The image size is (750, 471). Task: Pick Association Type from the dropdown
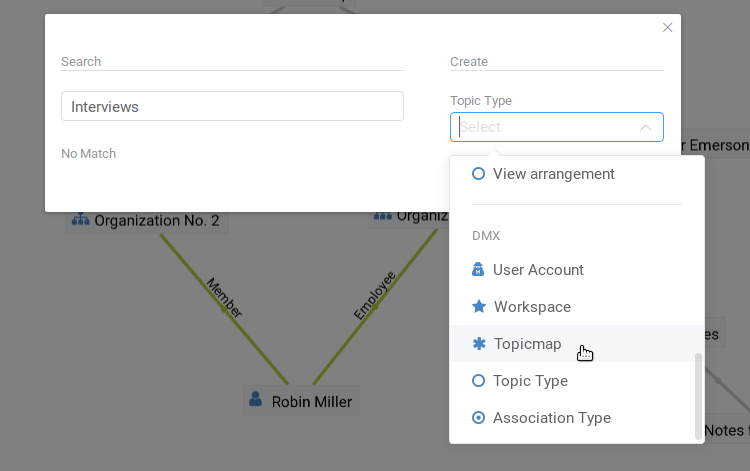[551, 418]
